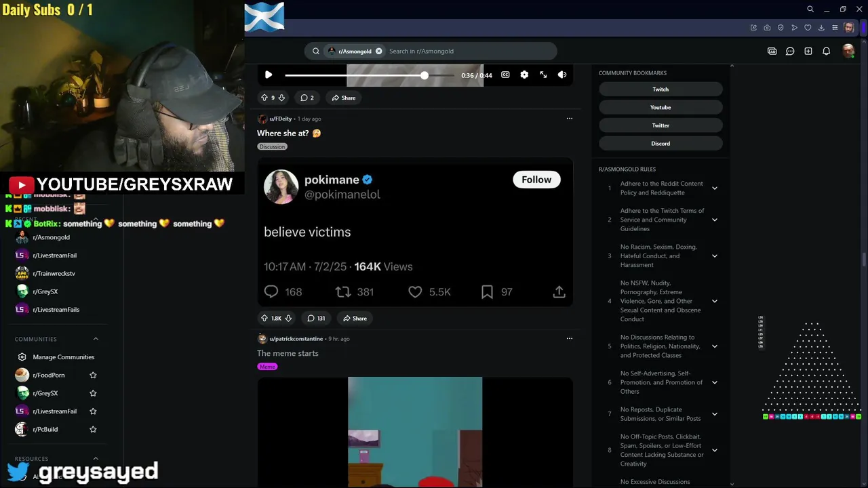Seek using the video progress slider handle
868x488 pixels.
pos(425,75)
